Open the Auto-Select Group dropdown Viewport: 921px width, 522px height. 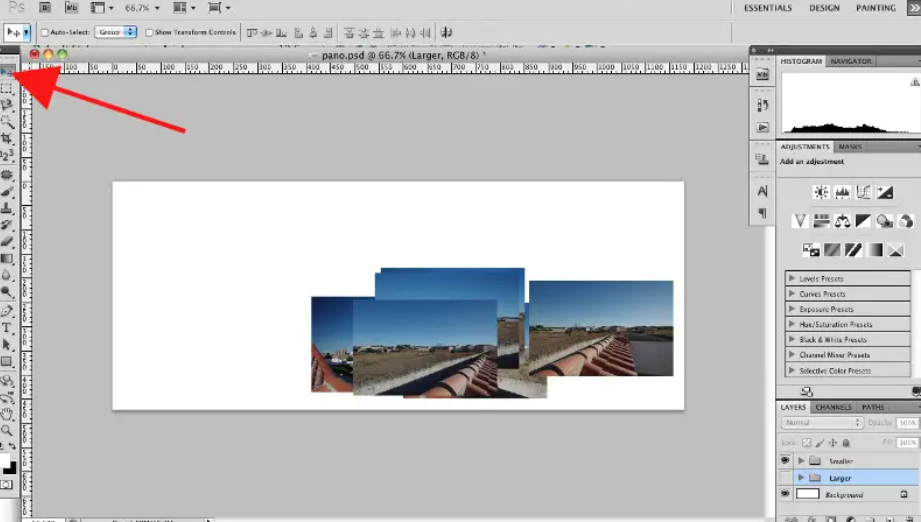click(x=116, y=32)
